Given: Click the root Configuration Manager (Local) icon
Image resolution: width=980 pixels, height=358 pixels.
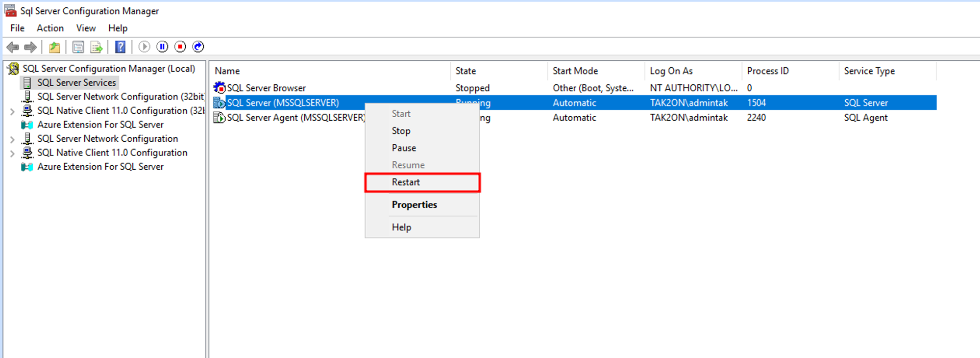Looking at the screenshot, I should 13,69.
